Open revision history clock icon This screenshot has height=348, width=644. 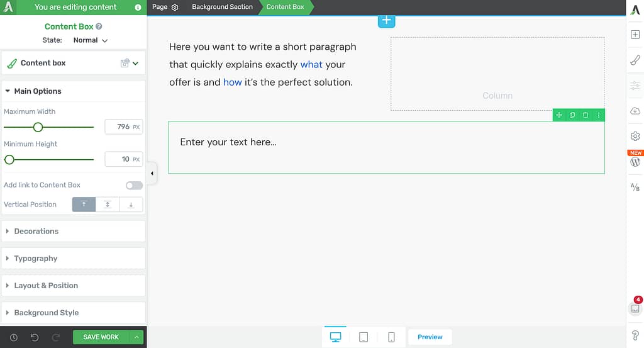(14, 337)
